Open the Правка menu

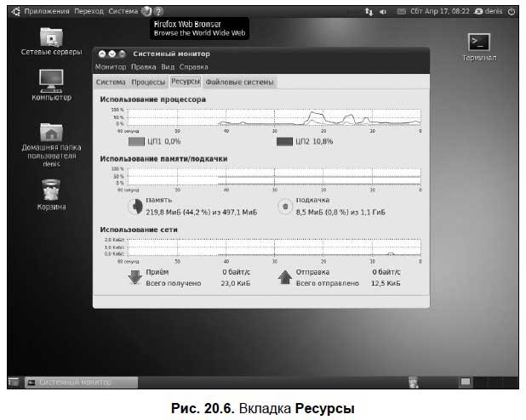pyautogui.click(x=143, y=66)
